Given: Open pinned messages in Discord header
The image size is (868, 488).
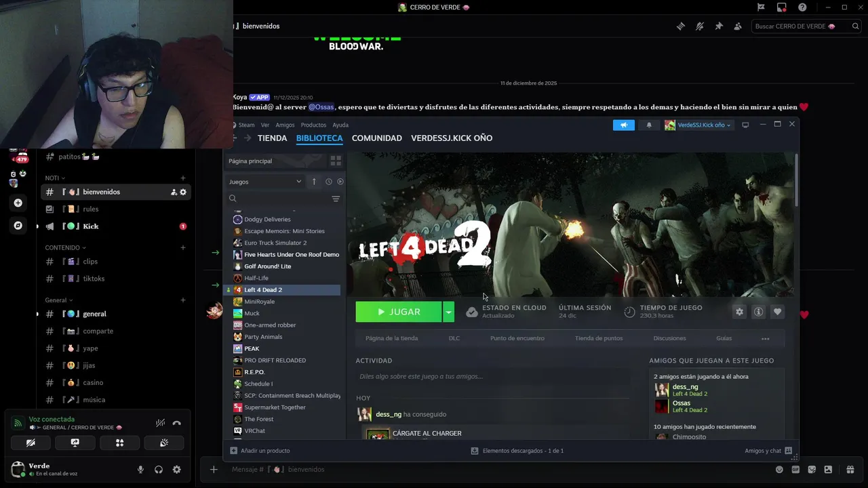Looking at the screenshot, I should (x=719, y=26).
